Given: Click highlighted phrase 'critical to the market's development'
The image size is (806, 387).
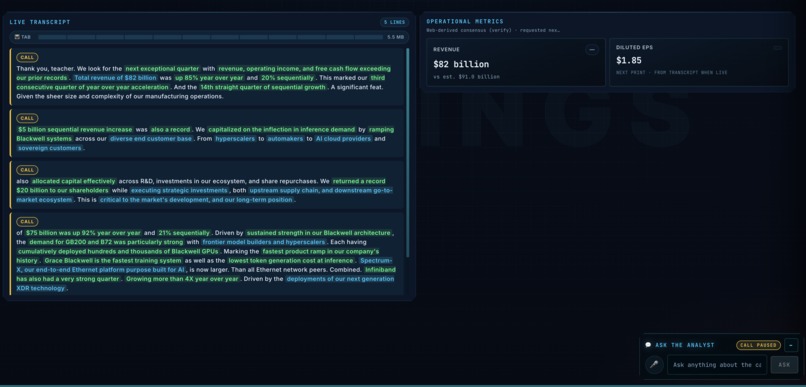Looking at the screenshot, I should [x=153, y=199].
